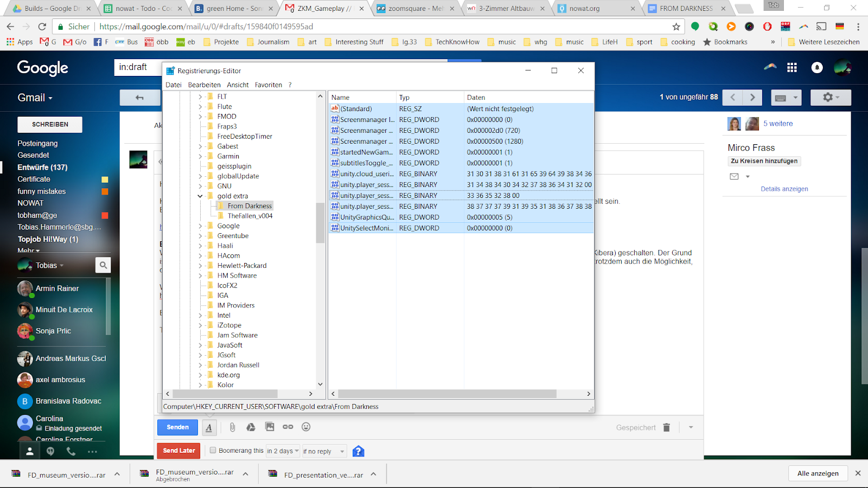Open the Entwürfe (137) folder
This screenshot has height=488, width=868.
pos(42,167)
